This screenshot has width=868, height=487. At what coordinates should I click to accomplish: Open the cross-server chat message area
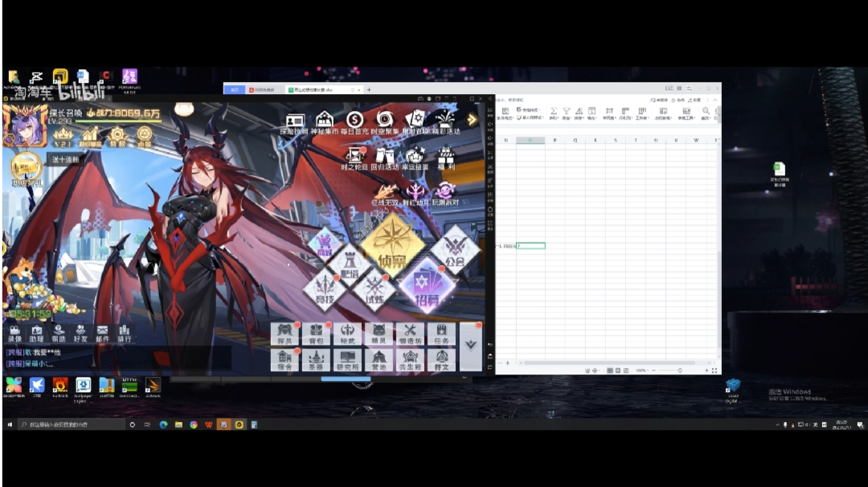pyautogui.click(x=117, y=358)
